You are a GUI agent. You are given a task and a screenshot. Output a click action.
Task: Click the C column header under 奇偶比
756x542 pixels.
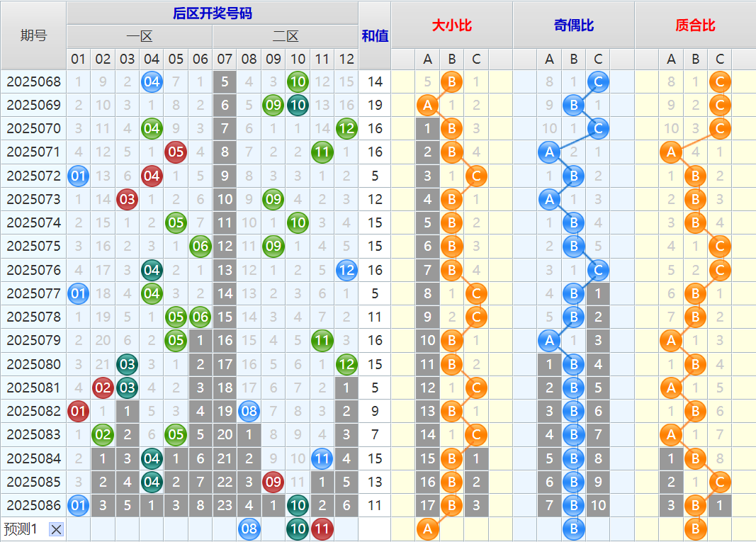pos(598,59)
